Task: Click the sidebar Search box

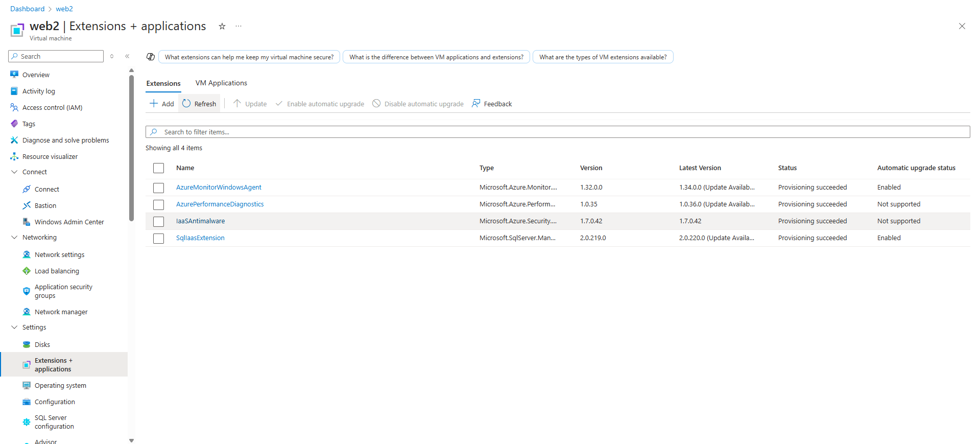Action: pyautogui.click(x=56, y=56)
